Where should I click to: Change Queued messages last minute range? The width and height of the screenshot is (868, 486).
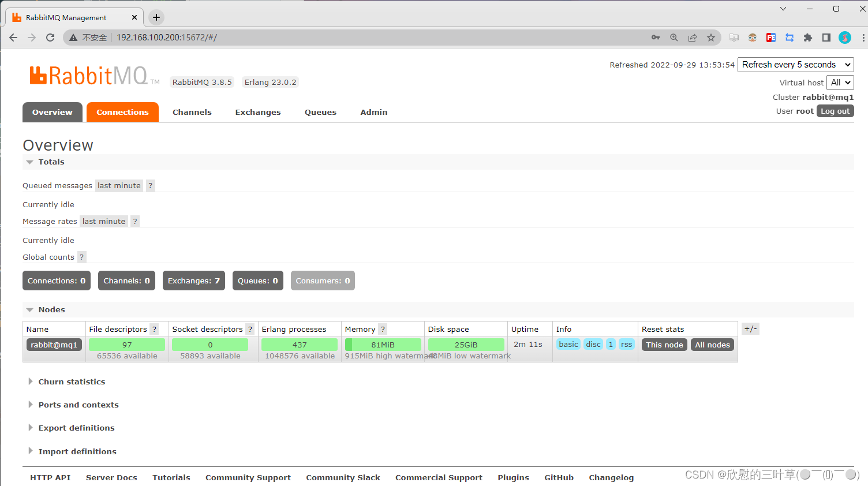click(119, 185)
